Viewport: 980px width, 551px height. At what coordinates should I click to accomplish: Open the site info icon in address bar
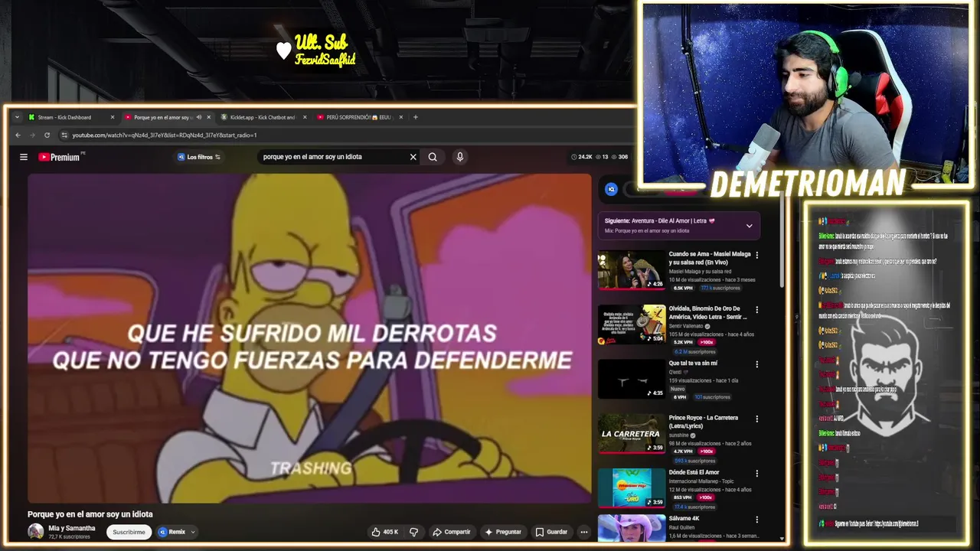(64, 135)
